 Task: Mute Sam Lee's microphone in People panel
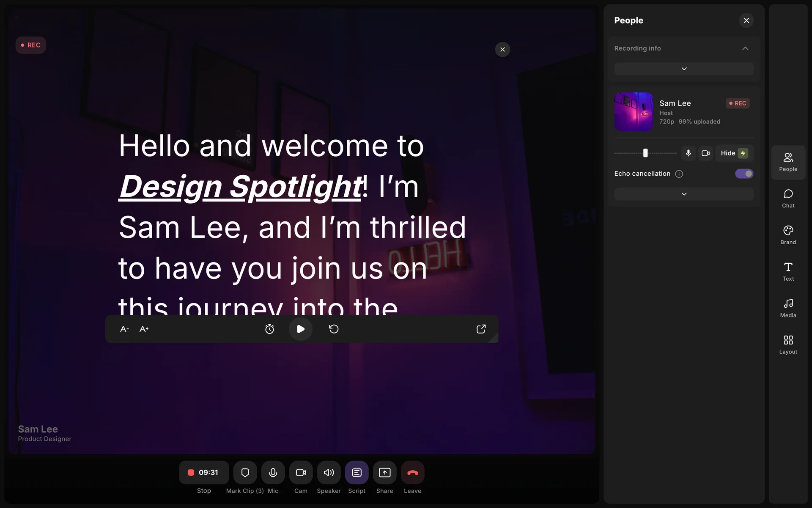point(688,153)
